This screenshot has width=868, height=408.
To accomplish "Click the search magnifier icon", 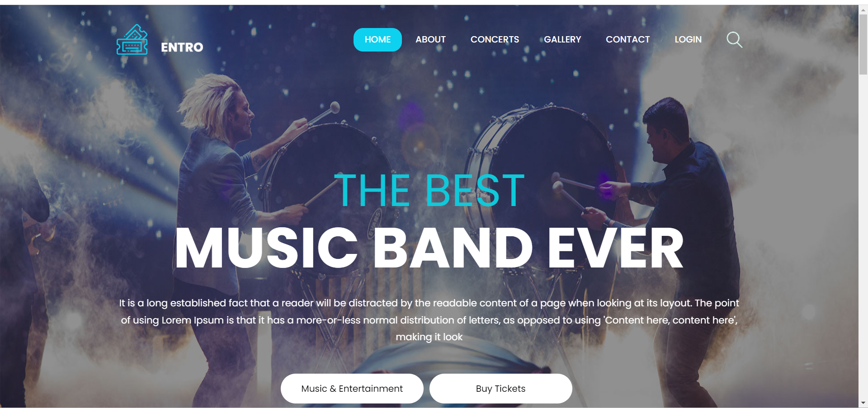I will point(734,40).
